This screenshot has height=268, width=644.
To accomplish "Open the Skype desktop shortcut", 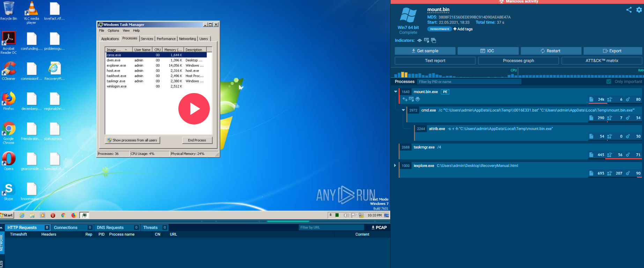I will click(9, 192).
